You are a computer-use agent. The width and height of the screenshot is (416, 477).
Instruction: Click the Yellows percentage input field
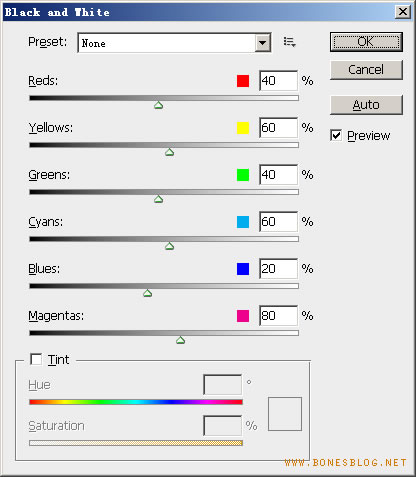tap(278, 128)
